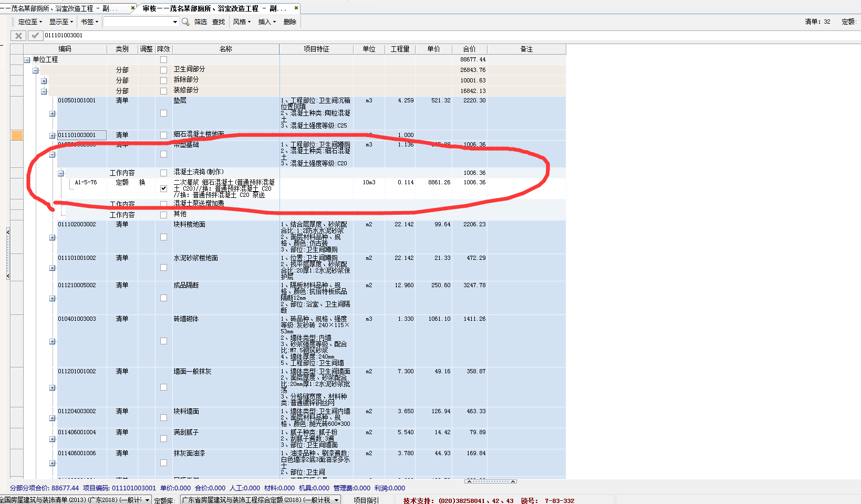This screenshot has height=504, width=861.
Task: Toggle 降效 checkbox for 拆除部分
Action: click(164, 81)
